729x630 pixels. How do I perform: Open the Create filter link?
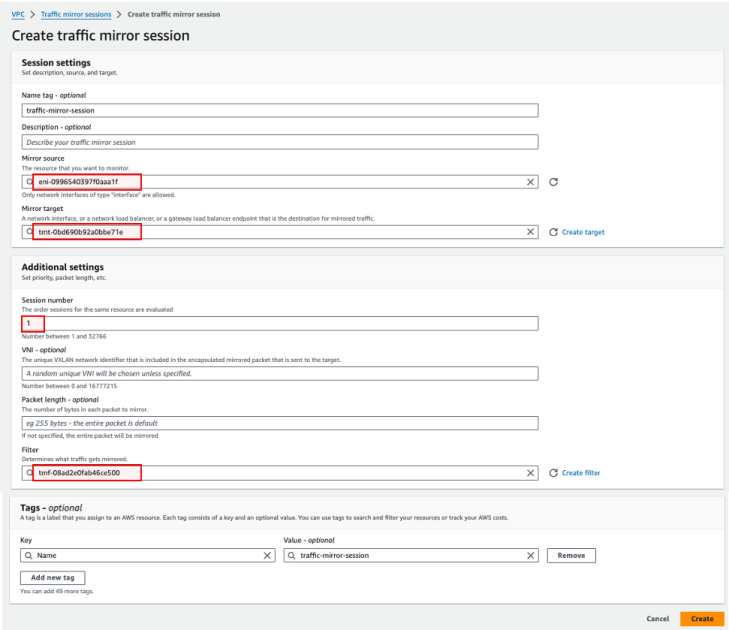(x=581, y=473)
